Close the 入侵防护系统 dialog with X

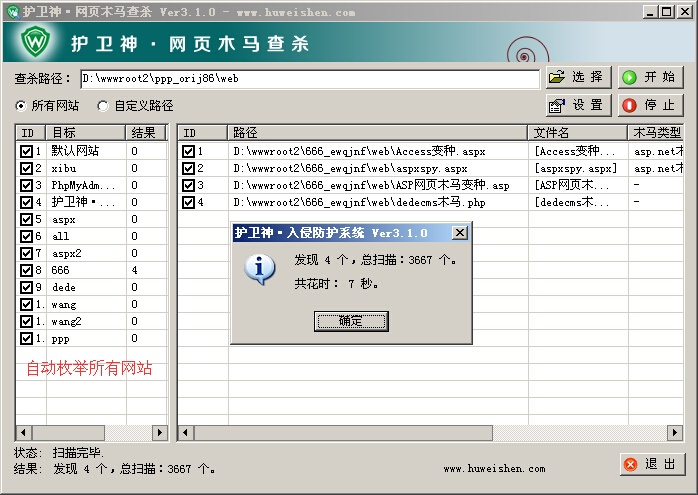[460, 232]
